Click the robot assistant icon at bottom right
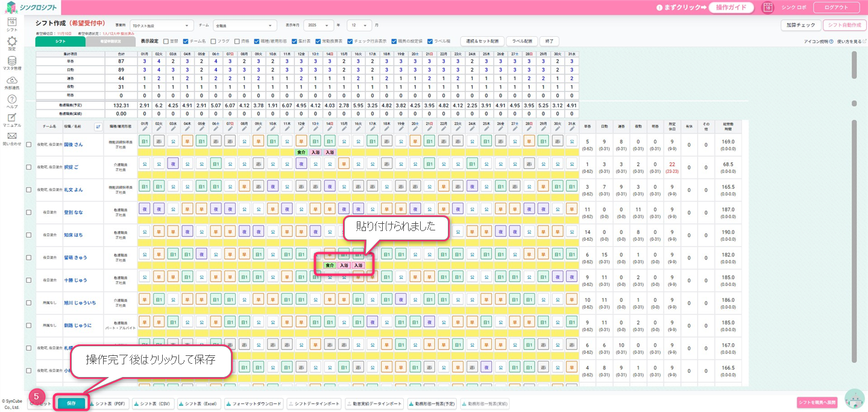868x412 pixels. 854,399
